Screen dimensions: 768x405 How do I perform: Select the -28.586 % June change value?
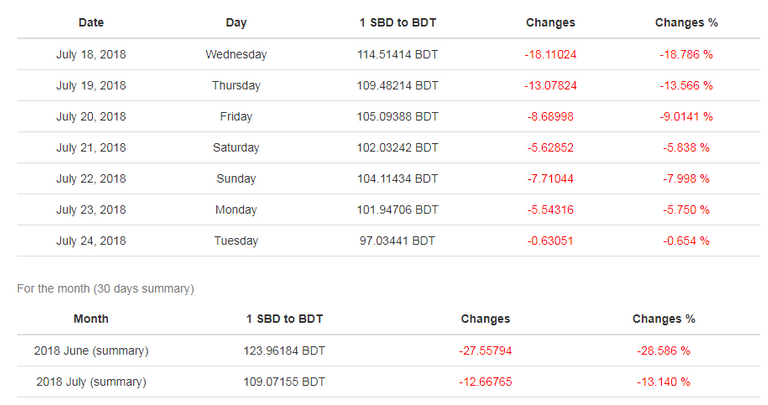pyautogui.click(x=664, y=351)
